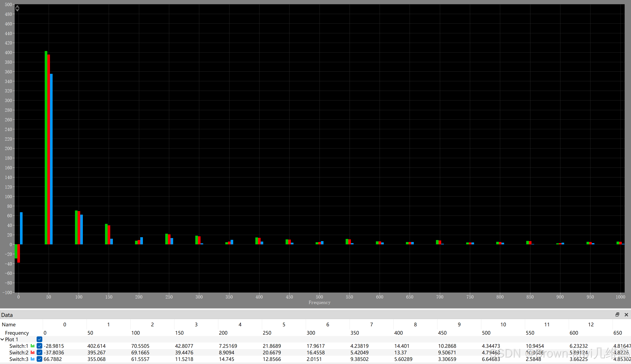Hide the Switch:3 series via checkbox
The height and width of the screenshot is (364, 631).
click(39, 359)
